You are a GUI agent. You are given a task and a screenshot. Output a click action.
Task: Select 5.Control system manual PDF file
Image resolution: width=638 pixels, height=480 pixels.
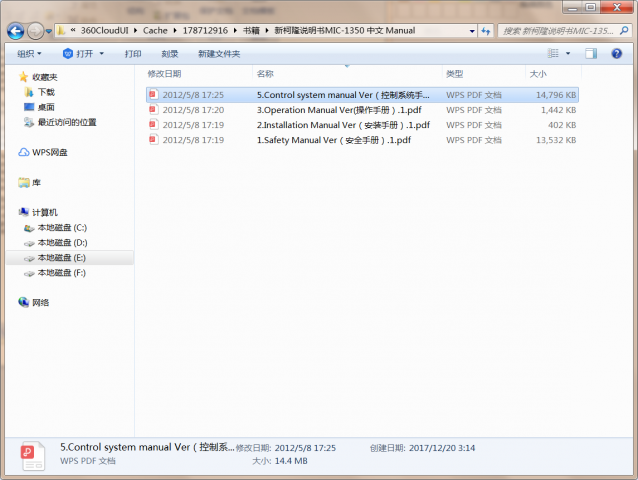343,95
